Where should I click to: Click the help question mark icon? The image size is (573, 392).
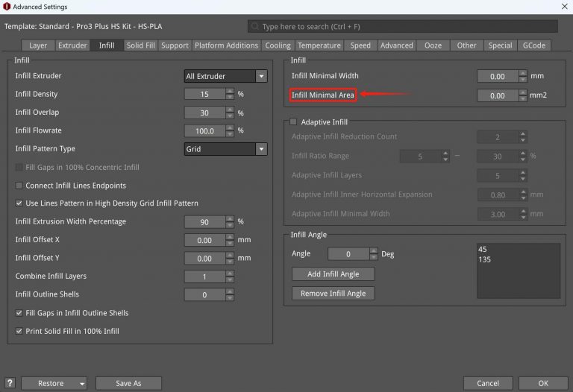click(x=10, y=383)
